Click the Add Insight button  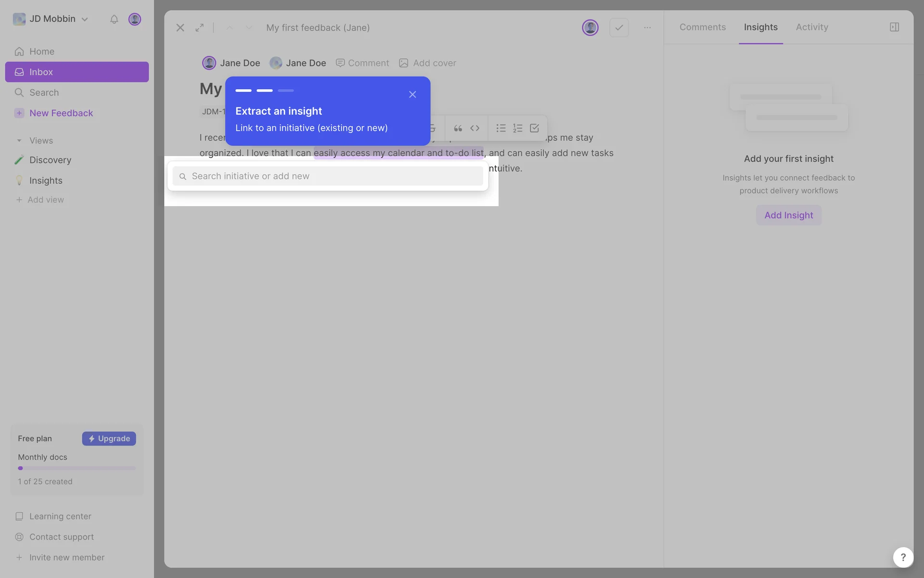[x=788, y=215]
